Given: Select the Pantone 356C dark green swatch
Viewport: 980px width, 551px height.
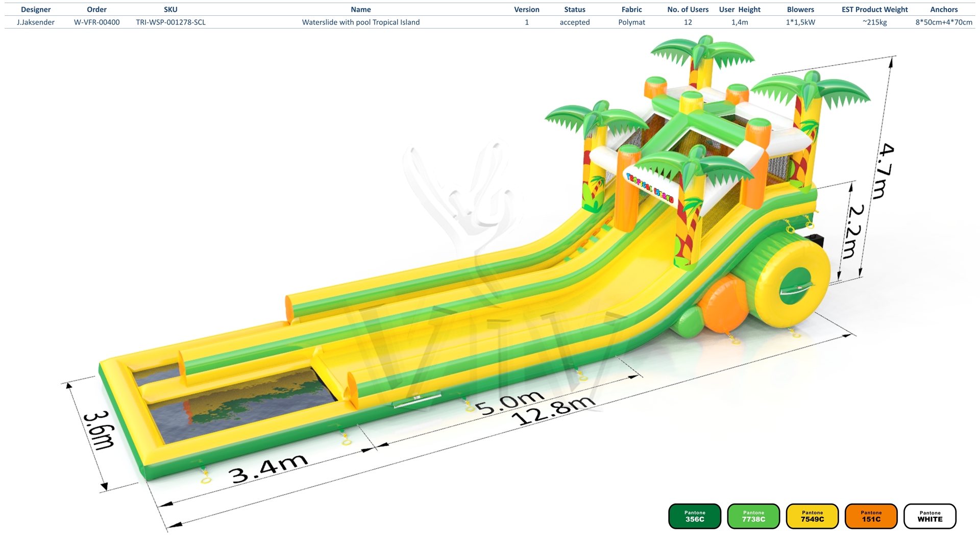Looking at the screenshot, I should (695, 516).
